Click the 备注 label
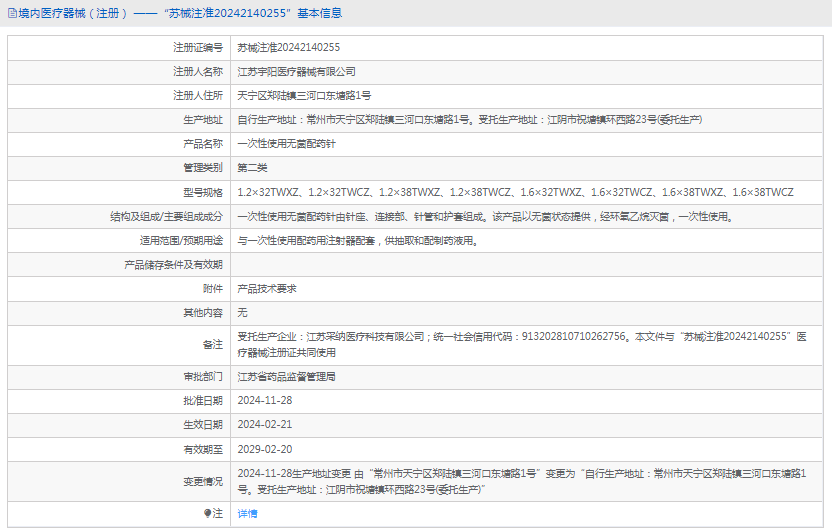The image size is (832, 532). coord(213,345)
